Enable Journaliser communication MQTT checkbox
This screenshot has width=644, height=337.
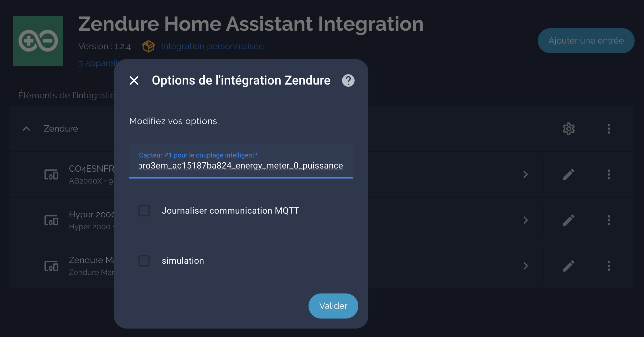pos(144,211)
